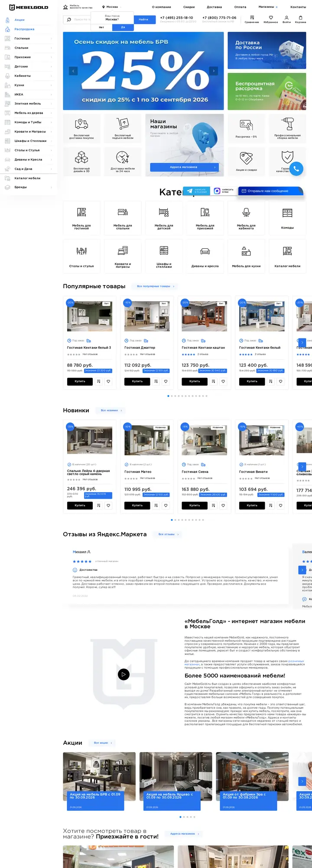Open Контакты menu item
Viewport: 312px width, 868px height.
pyautogui.click(x=298, y=7)
